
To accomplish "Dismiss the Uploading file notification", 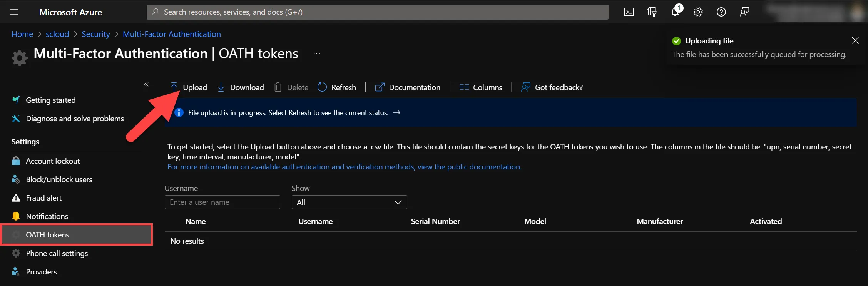I will (855, 40).
